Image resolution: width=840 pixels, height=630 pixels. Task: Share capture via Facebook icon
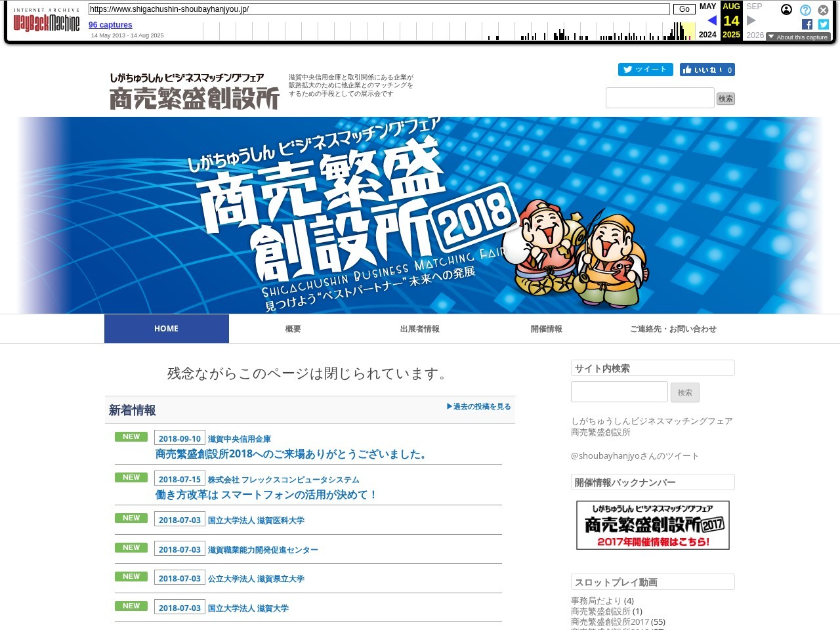(807, 24)
